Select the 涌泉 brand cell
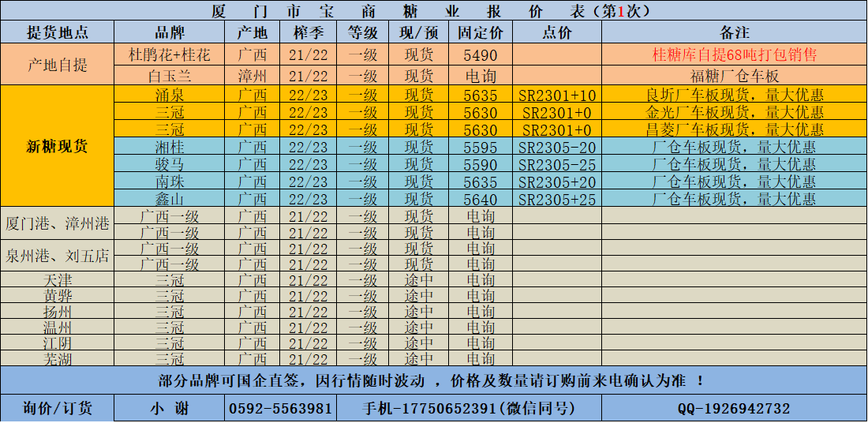The height and width of the screenshot is (423, 868). click(x=170, y=95)
